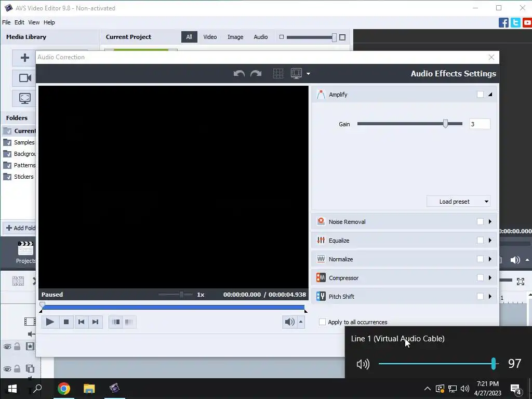This screenshot has height=399, width=532.
Task: Select the Image media filter tab
Action: click(235, 37)
